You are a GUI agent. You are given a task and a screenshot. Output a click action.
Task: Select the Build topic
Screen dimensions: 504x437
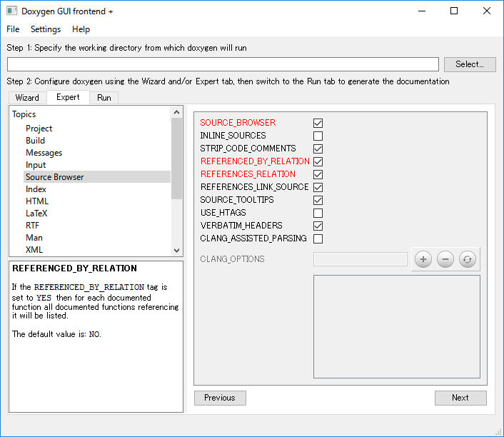click(36, 141)
